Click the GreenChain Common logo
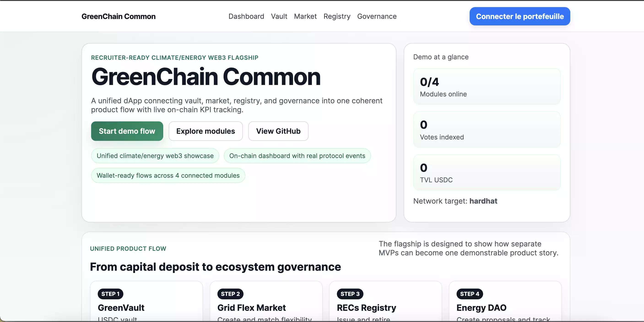Image resolution: width=644 pixels, height=322 pixels. pos(118,16)
